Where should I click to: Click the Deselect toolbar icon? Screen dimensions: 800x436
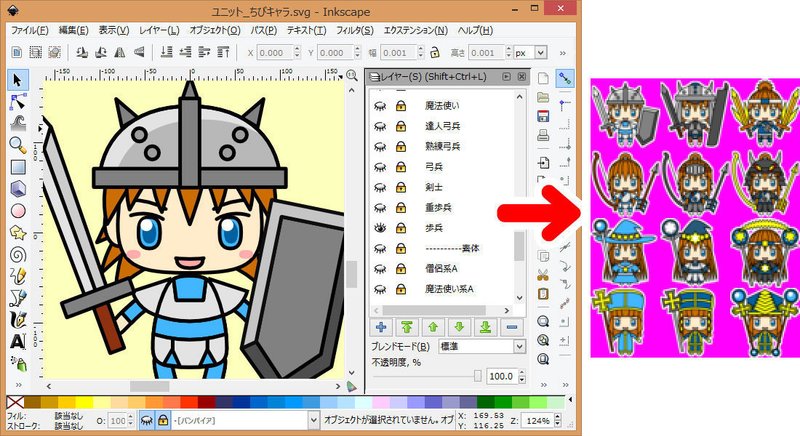pyautogui.click(x=54, y=52)
